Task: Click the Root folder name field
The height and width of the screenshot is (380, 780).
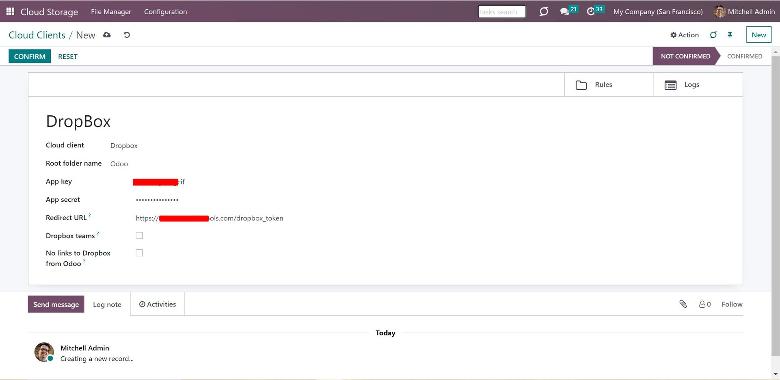Action: [x=199, y=164]
